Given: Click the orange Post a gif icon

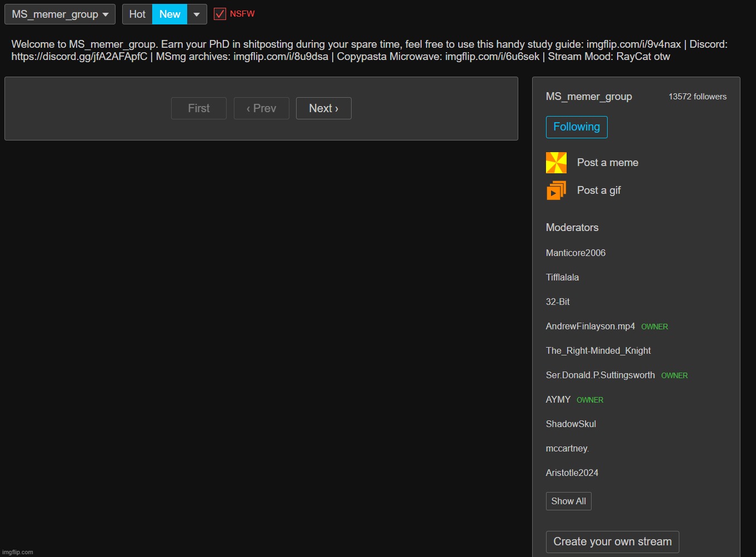Looking at the screenshot, I should 556,190.
